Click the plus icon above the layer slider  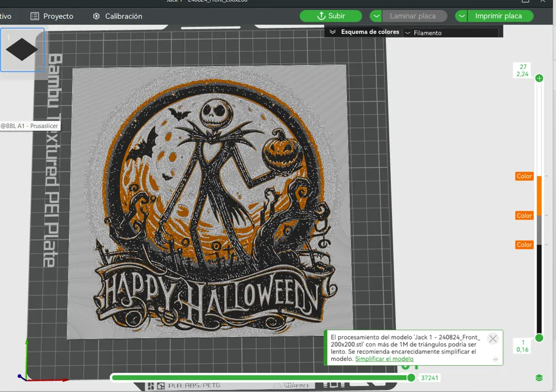tap(539, 78)
